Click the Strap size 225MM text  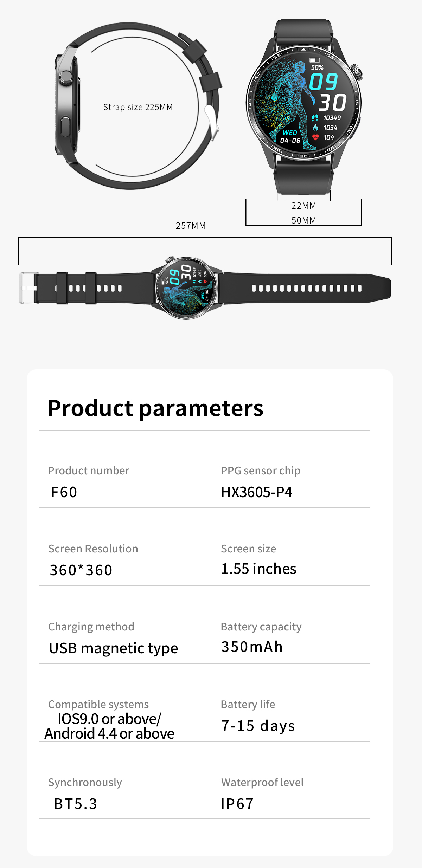[x=138, y=107]
